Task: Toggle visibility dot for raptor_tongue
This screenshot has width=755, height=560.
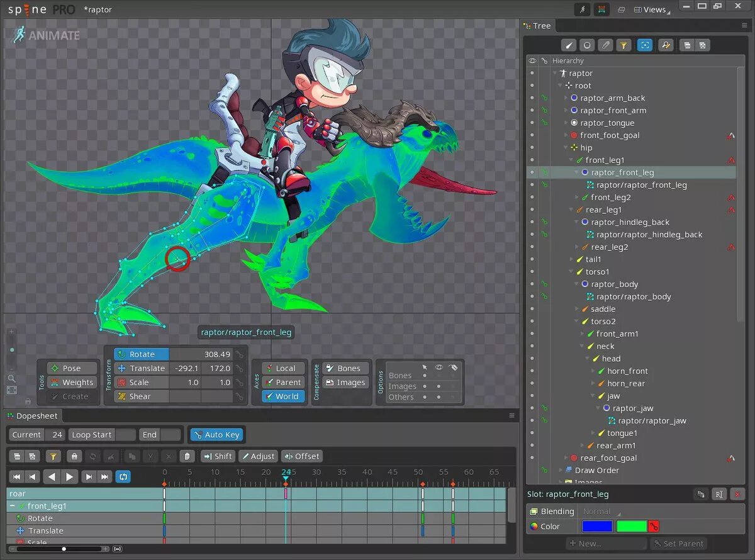Action: pyautogui.click(x=532, y=123)
